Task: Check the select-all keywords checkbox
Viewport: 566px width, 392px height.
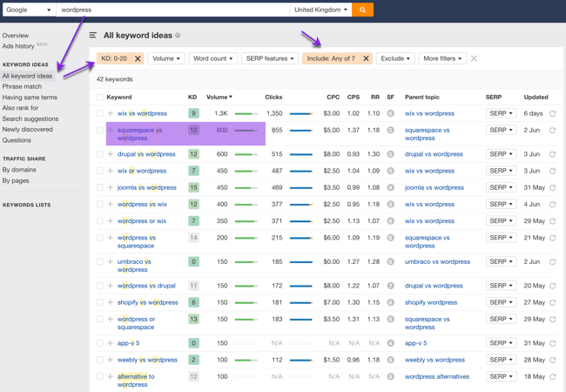Action: (99, 98)
